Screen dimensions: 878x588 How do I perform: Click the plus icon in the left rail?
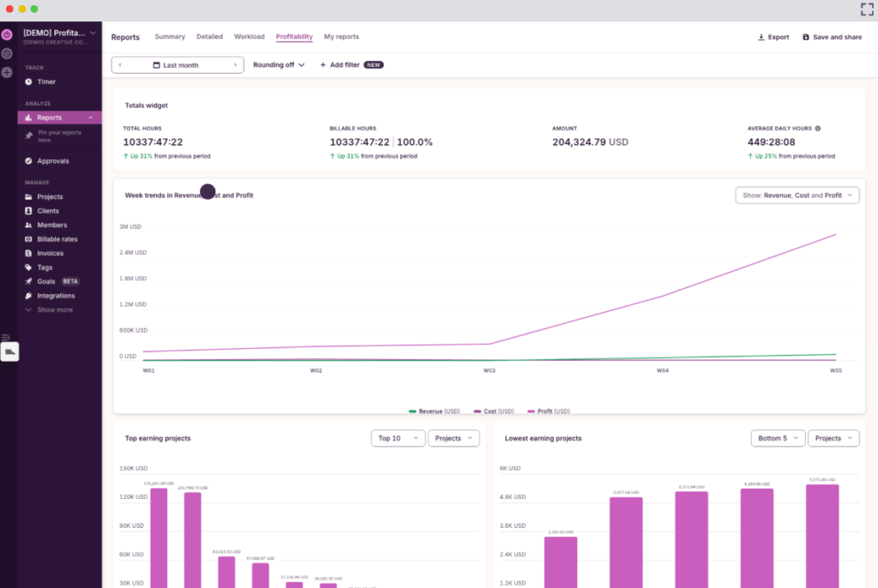point(7,72)
